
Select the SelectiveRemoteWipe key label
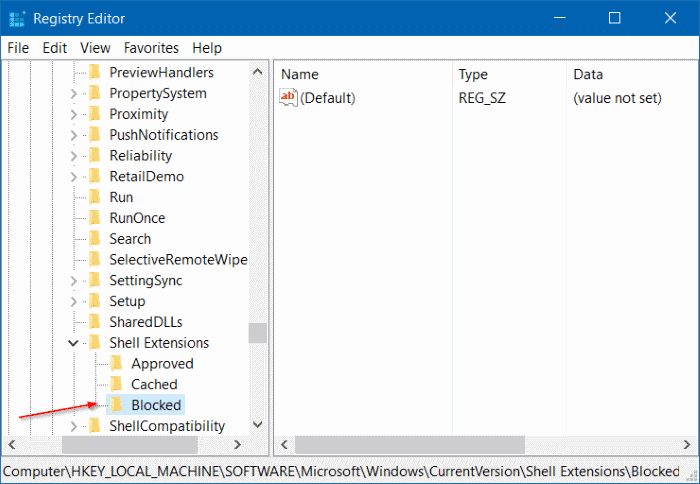179,260
